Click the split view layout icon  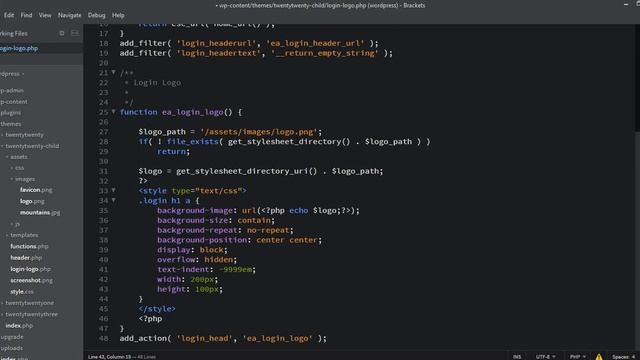tap(75, 33)
